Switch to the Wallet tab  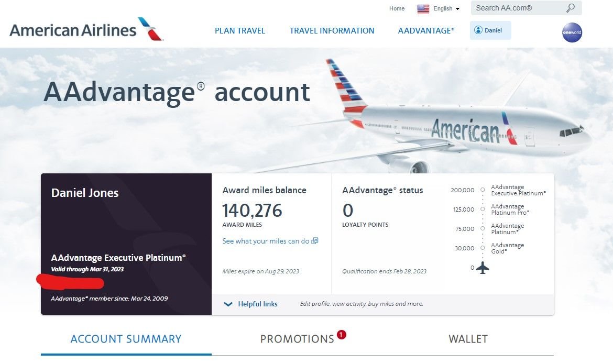468,339
